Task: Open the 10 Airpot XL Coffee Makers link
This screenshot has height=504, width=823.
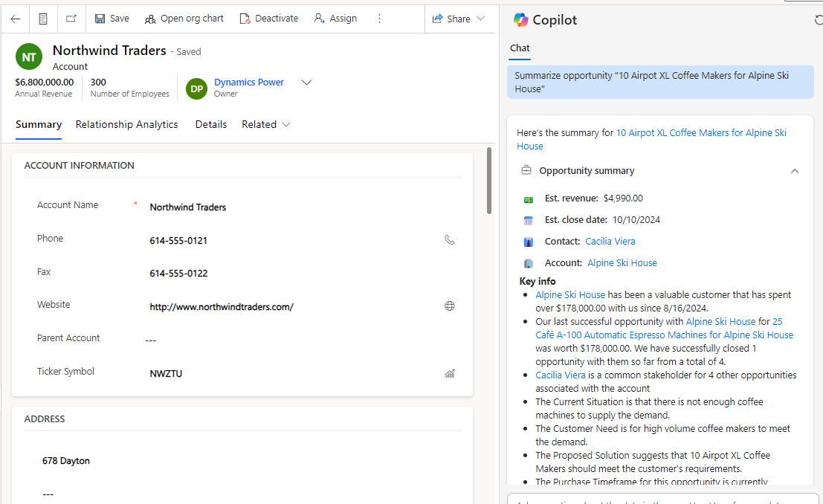Action: pyautogui.click(x=651, y=139)
